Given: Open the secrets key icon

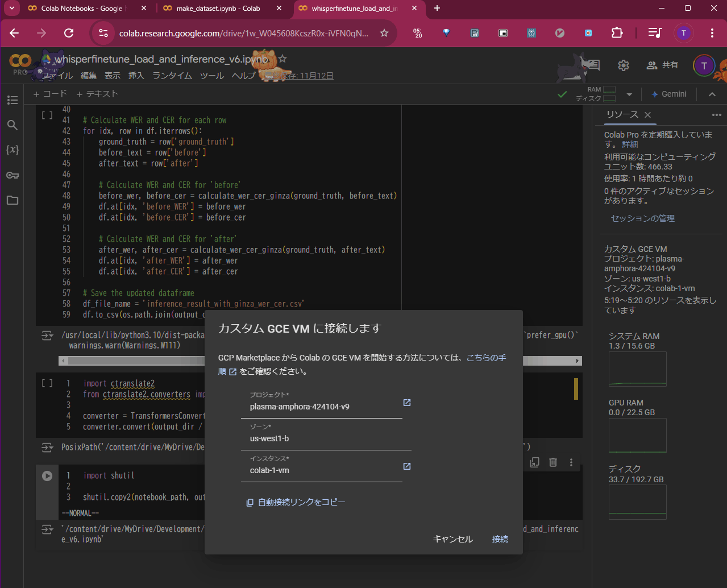Looking at the screenshot, I should pos(13,175).
